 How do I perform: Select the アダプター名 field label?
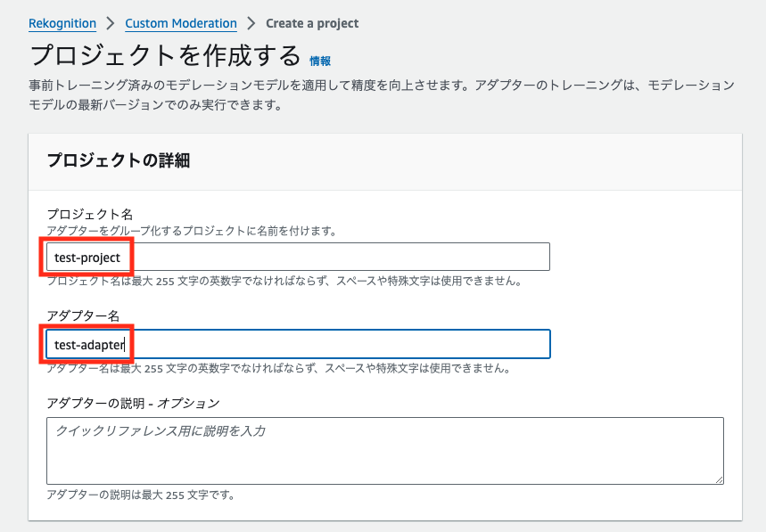[x=83, y=315]
